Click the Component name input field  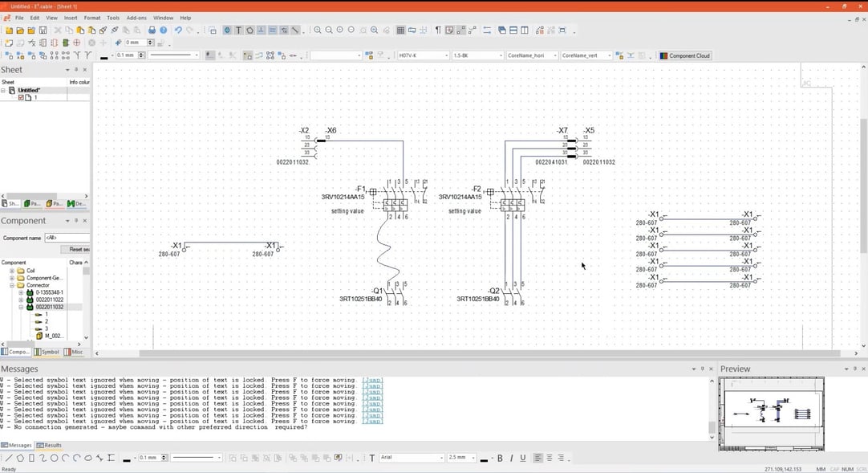pyautogui.click(x=67, y=238)
